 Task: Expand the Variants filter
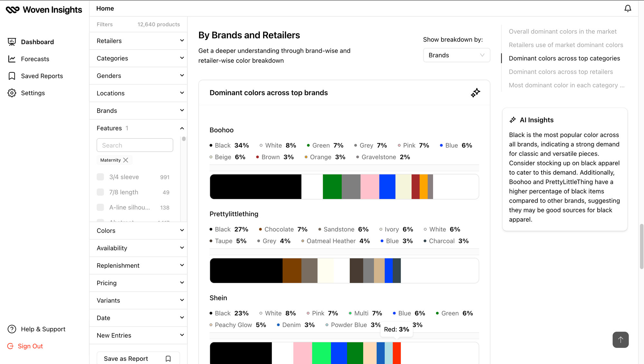pos(138,300)
